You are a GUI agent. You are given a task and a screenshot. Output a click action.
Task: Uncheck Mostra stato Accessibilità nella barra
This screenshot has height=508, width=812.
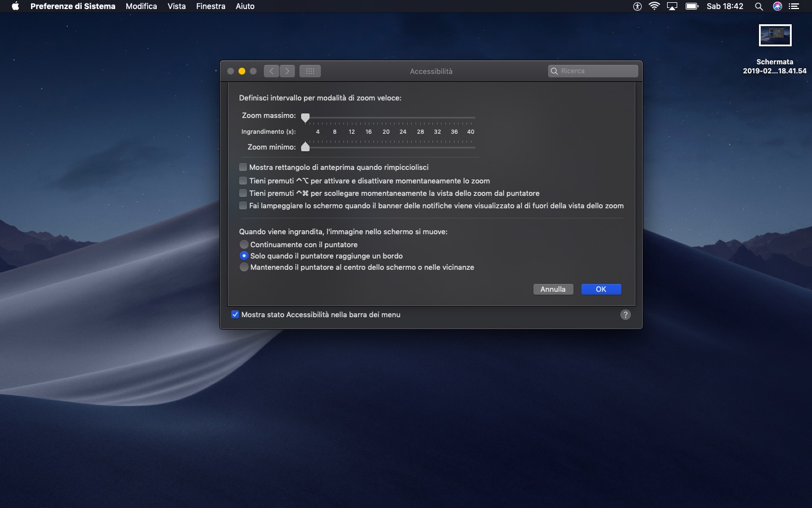point(235,314)
